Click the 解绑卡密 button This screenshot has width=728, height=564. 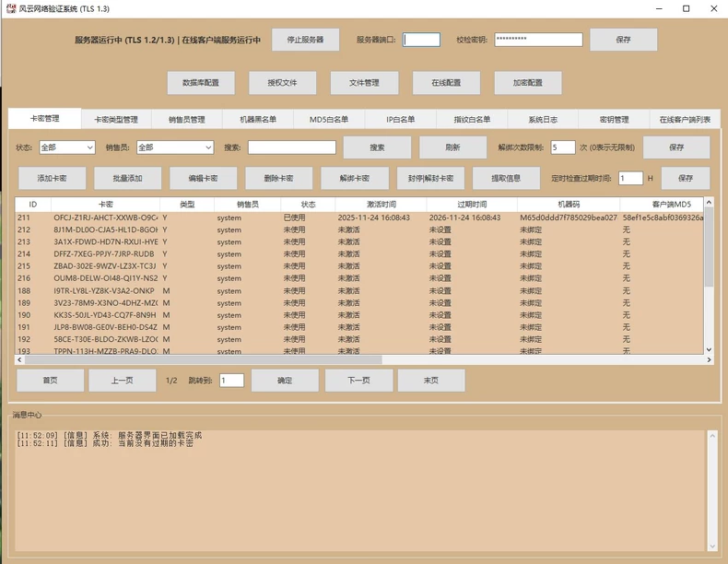pos(355,178)
